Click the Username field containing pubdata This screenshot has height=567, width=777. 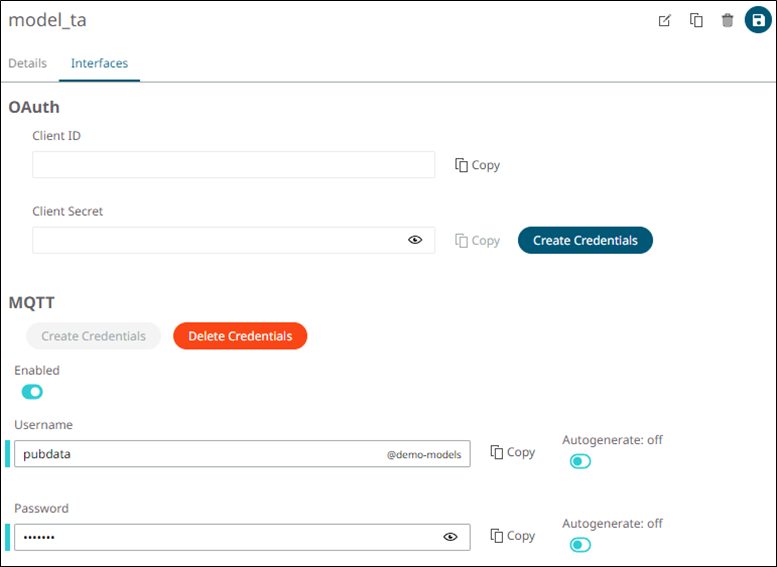200,454
